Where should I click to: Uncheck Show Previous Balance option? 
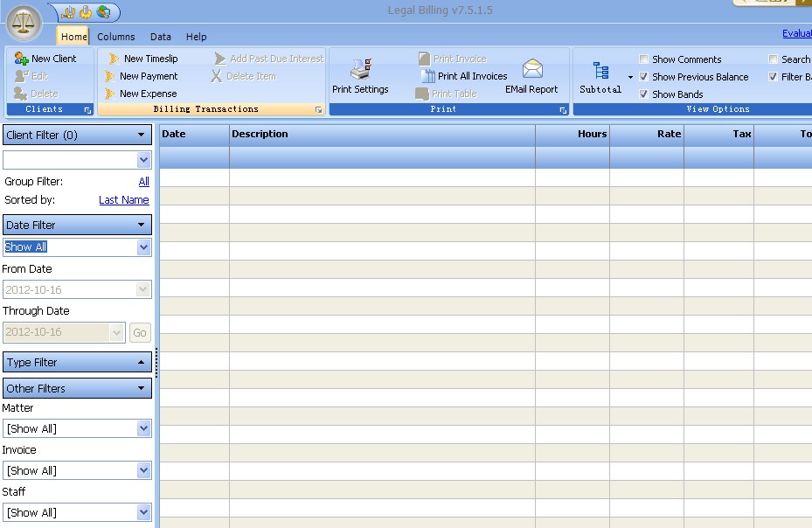pos(644,77)
